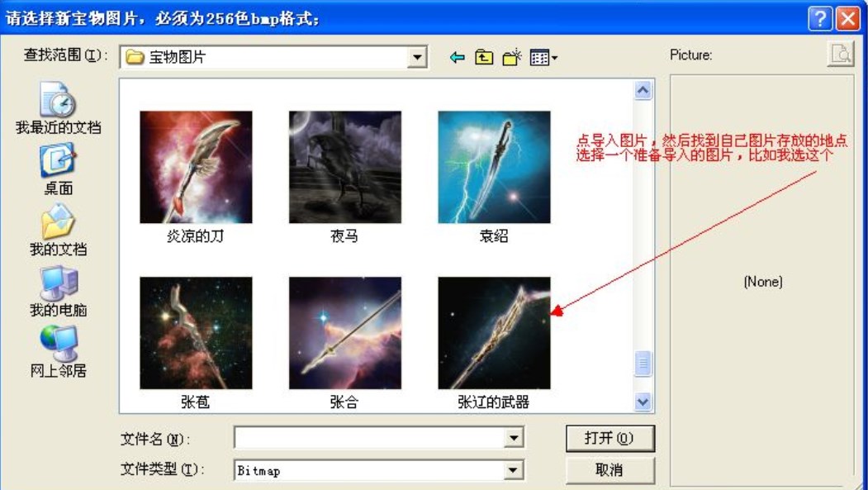Click the file name label 张辽的武器
The height and width of the screenshot is (490, 868).
pos(494,402)
